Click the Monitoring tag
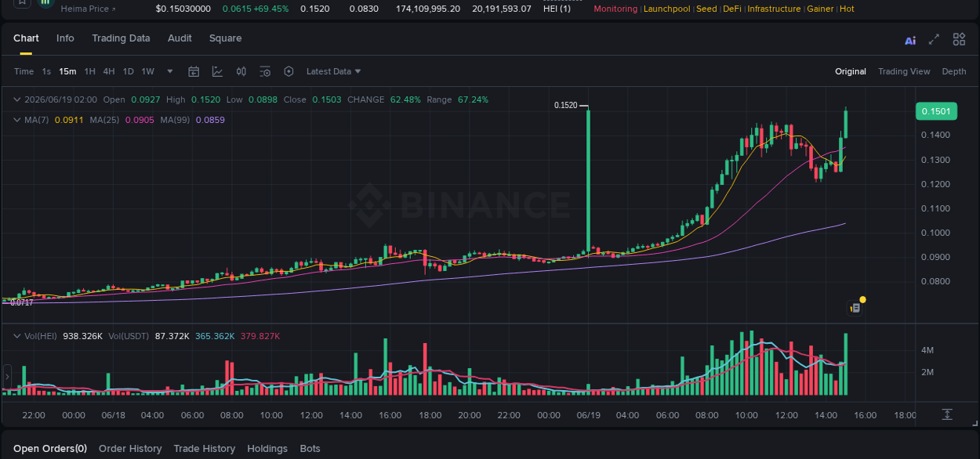980x459 pixels. coord(616,9)
